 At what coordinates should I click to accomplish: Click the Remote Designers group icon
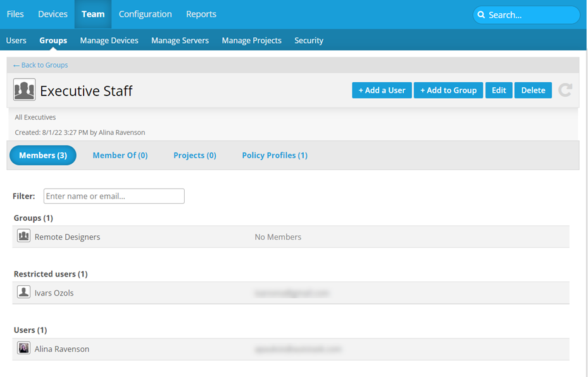tap(23, 237)
